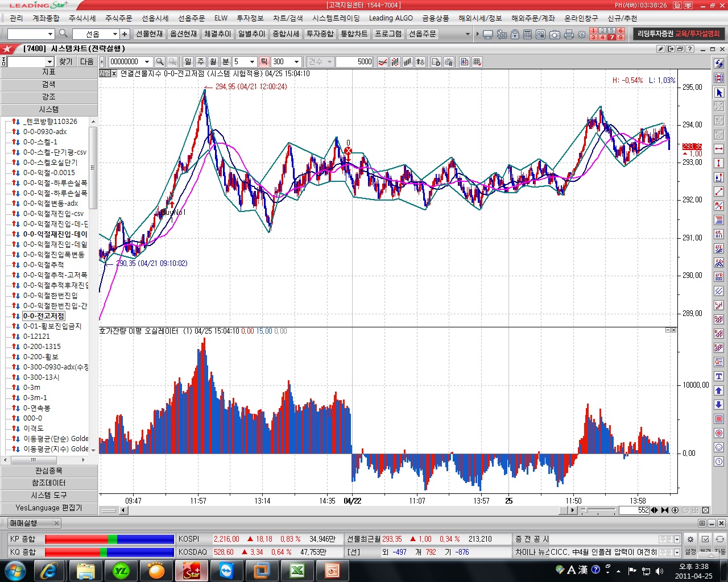Open the 차트/검색 menu

click(288, 18)
